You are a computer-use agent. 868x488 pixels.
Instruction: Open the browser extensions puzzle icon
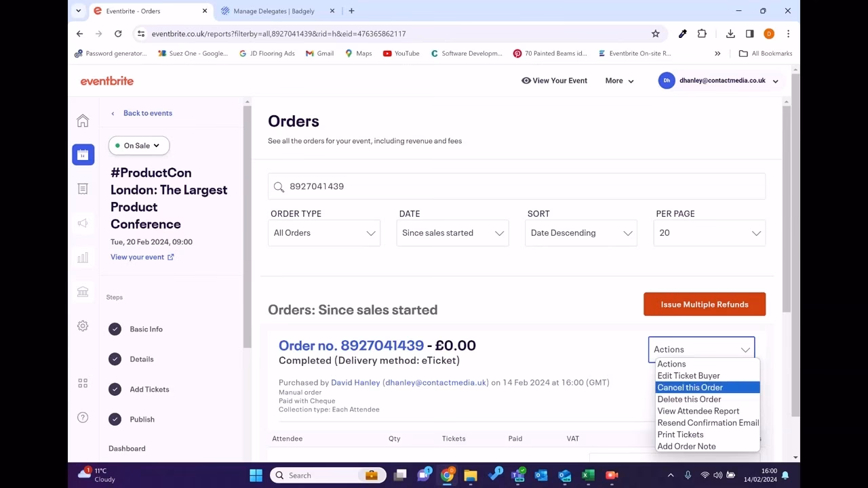(702, 33)
